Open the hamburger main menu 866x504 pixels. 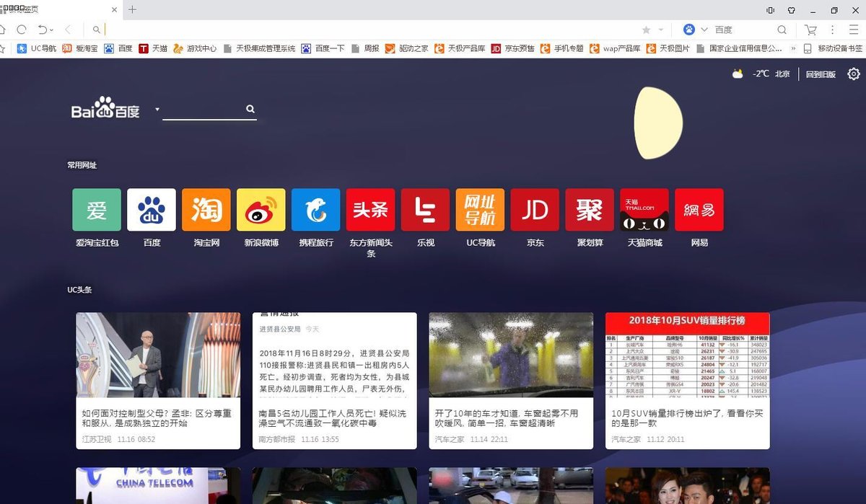click(854, 30)
